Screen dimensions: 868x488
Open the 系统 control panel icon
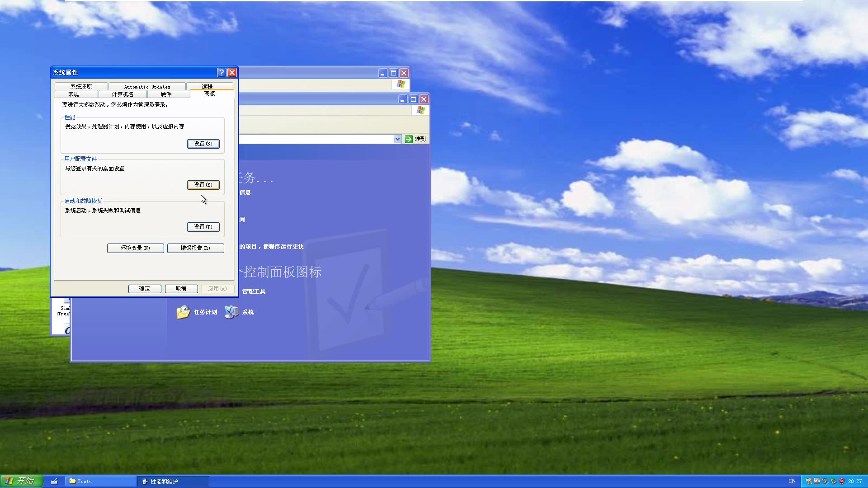click(x=240, y=312)
